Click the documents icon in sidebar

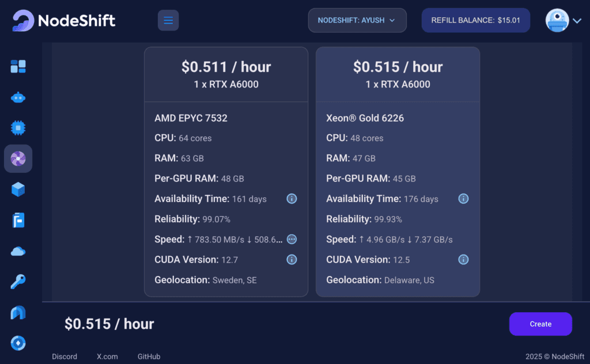pos(18,220)
